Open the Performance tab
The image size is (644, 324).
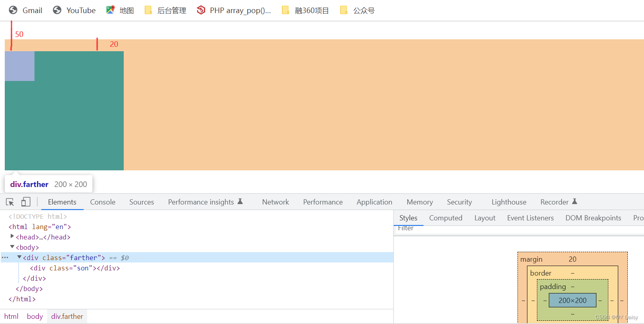(323, 202)
